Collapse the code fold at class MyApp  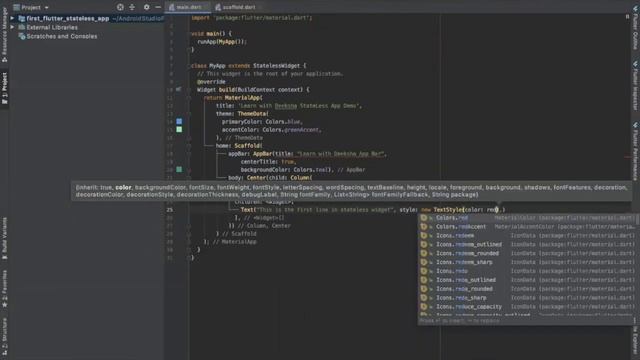(x=189, y=66)
